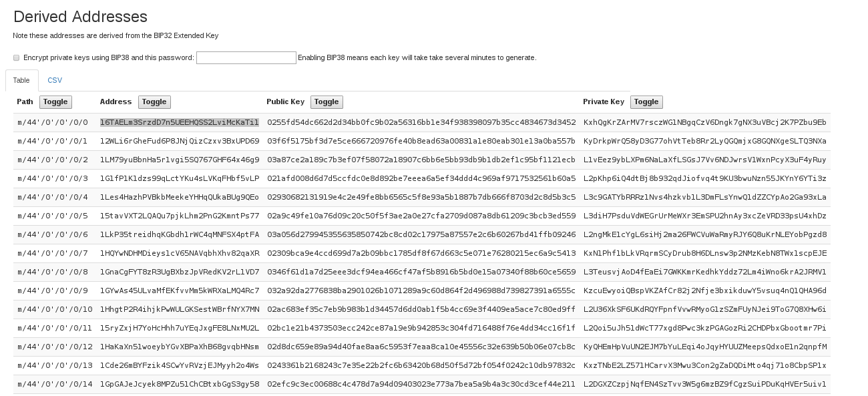Toggle the Private Key column

[x=646, y=102]
